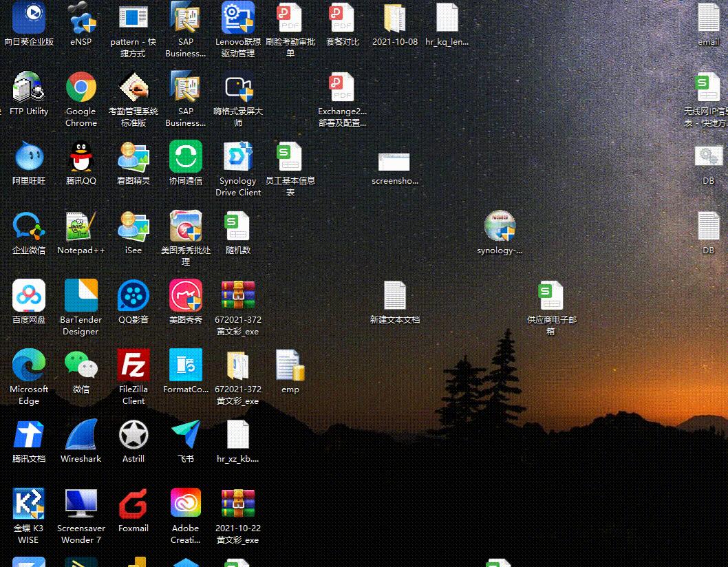Select the Adobe Creati... icon
728x567 pixels.
click(x=186, y=504)
